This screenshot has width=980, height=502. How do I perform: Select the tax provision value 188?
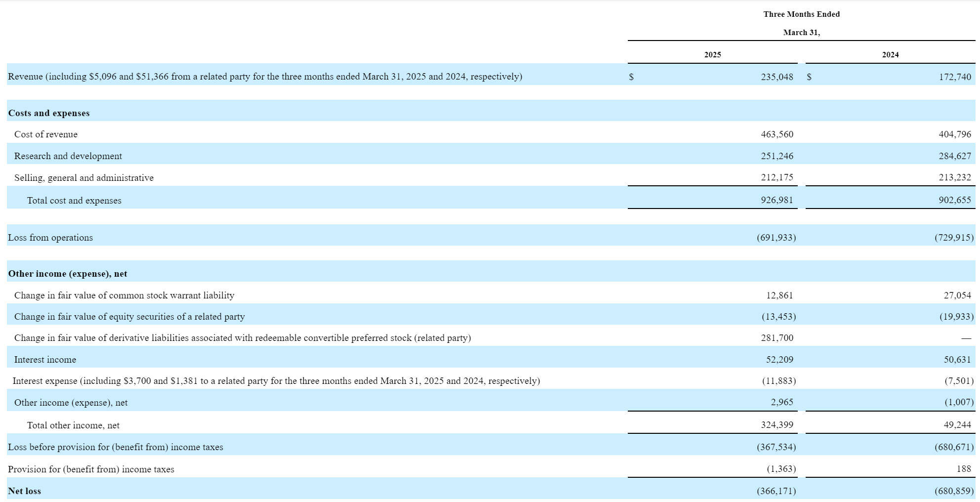pyautogui.click(x=964, y=469)
